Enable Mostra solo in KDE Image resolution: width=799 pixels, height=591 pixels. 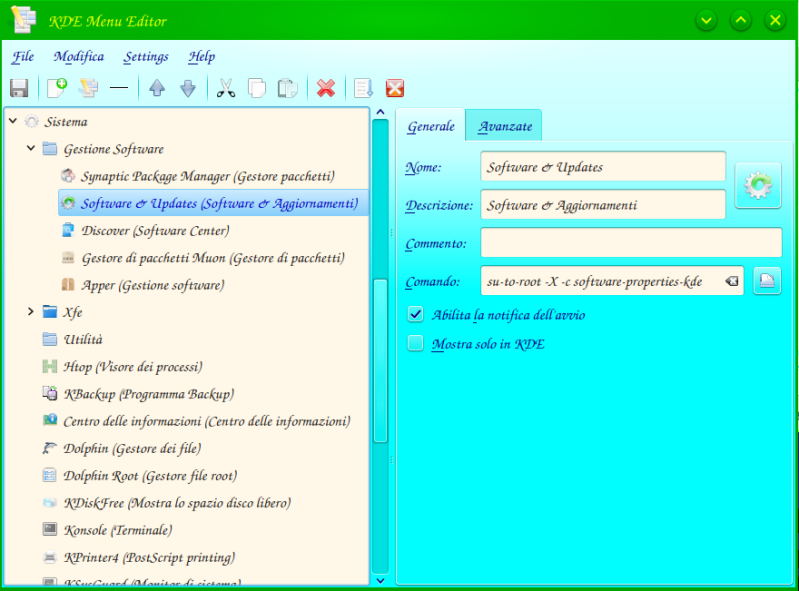(415, 343)
